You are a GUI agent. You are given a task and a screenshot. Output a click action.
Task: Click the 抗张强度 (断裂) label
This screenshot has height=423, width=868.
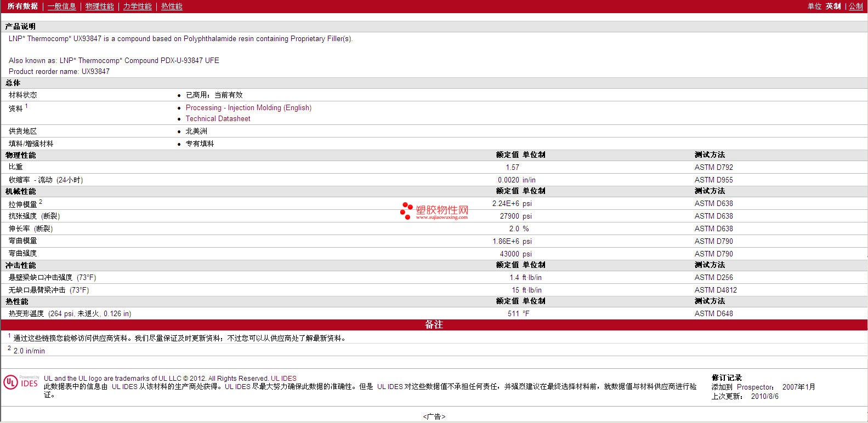(34, 216)
